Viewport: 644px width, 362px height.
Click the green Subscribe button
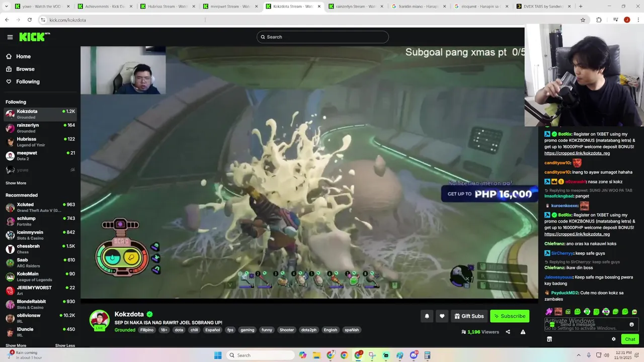click(x=510, y=316)
